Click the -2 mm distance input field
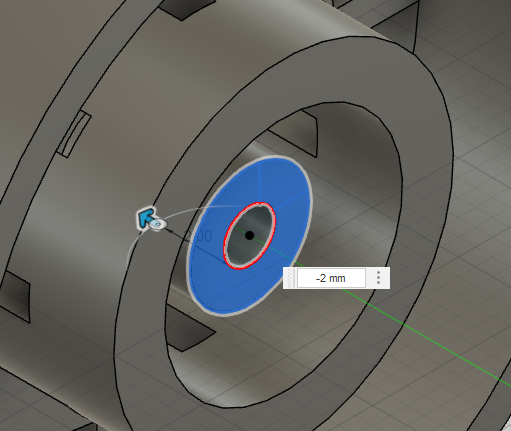The height and width of the screenshot is (431, 511). coord(331,278)
